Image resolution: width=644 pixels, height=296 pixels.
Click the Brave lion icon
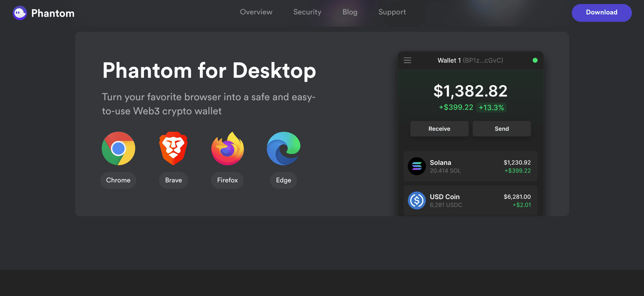[x=173, y=148]
